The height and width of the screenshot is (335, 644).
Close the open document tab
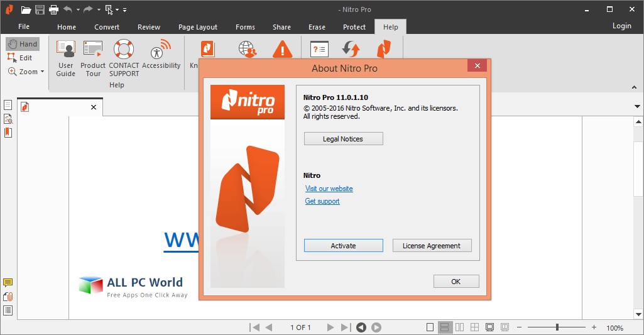click(x=94, y=107)
